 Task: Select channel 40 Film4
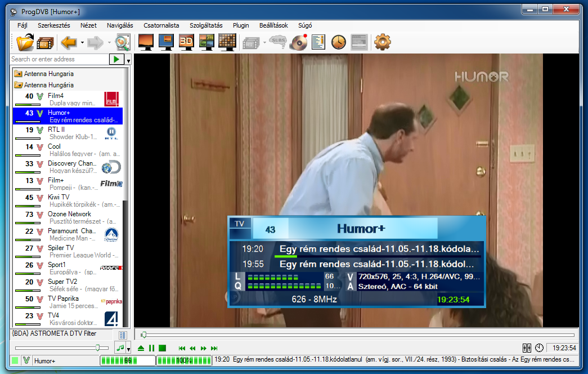tap(68, 99)
